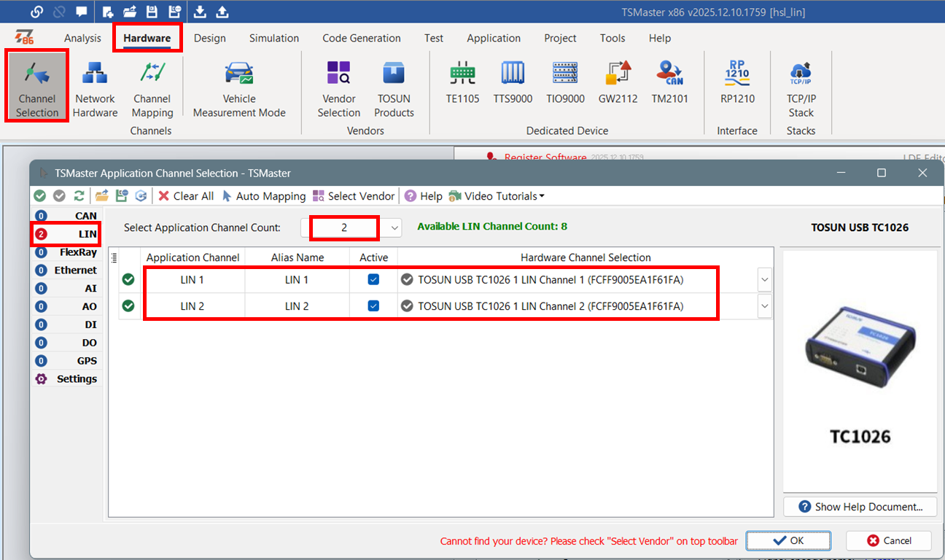Screen dimensions: 945x560
Task: Select the GPS channel category
Action: (66, 361)
